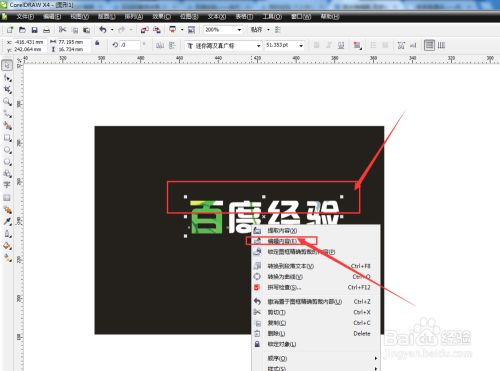Switch to horizontal text direction
Screen dimensions: 500x371
click(429, 45)
